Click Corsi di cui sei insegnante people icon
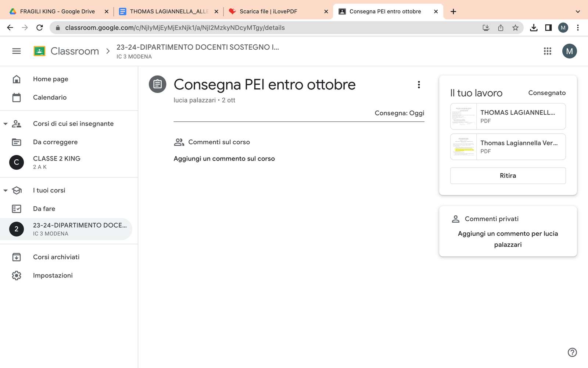Viewport: 588px width, 368px height. click(17, 124)
